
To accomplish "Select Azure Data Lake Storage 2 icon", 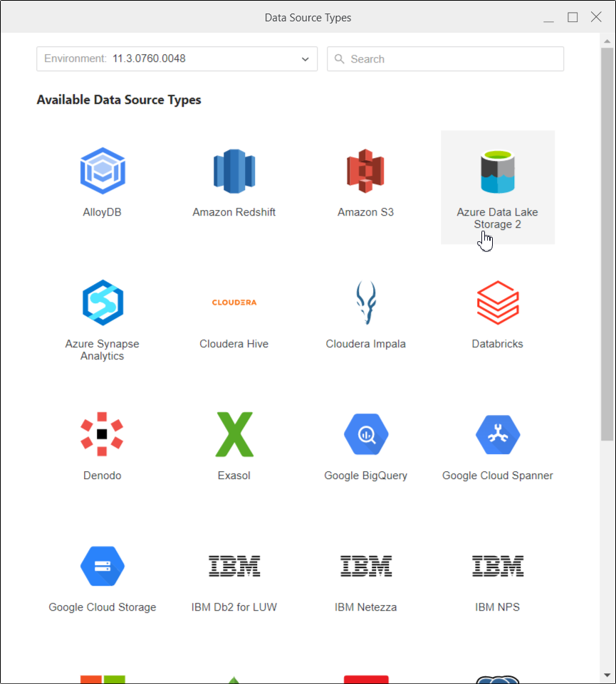I will (x=497, y=172).
